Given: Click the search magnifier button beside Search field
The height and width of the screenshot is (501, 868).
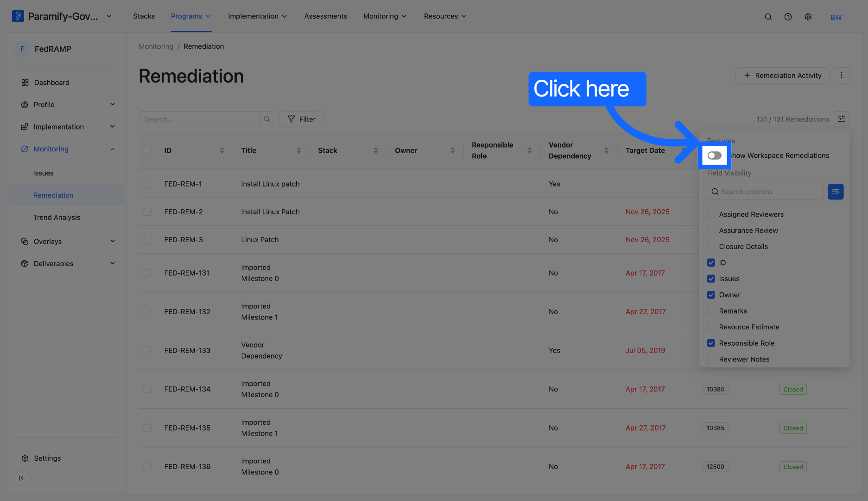Looking at the screenshot, I should click(267, 119).
